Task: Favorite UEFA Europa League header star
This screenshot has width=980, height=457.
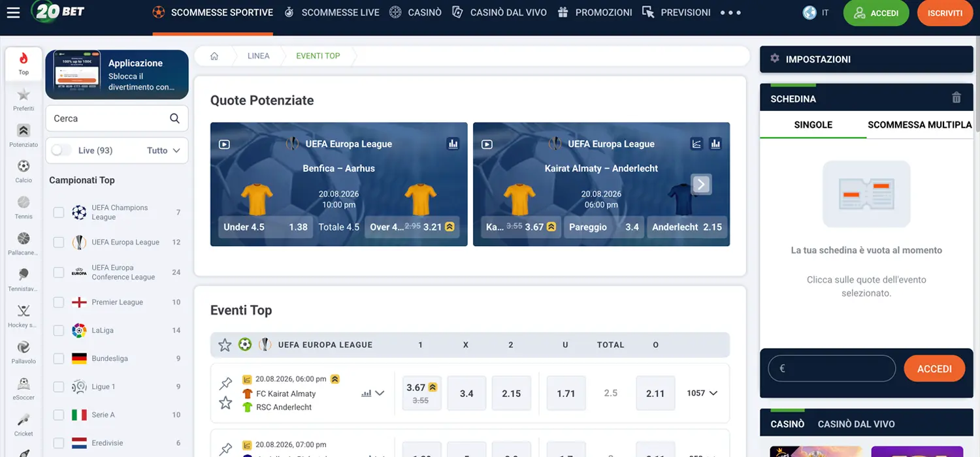Action: pyautogui.click(x=225, y=345)
